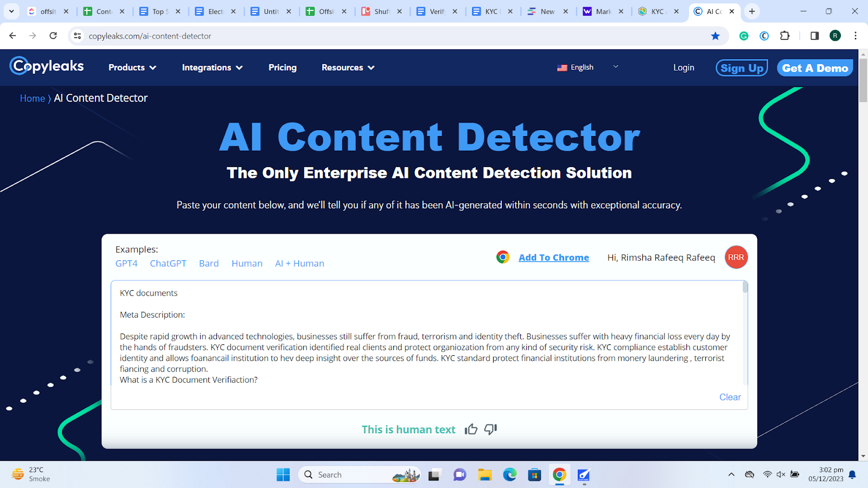The height and width of the screenshot is (488, 868).
Task: Switch to the 'Verif' browser tab
Action: (x=437, y=11)
